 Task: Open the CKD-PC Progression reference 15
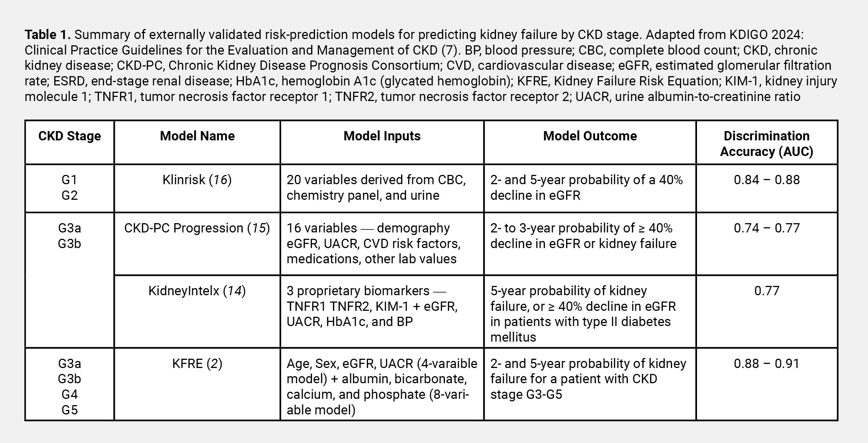pos(259,228)
